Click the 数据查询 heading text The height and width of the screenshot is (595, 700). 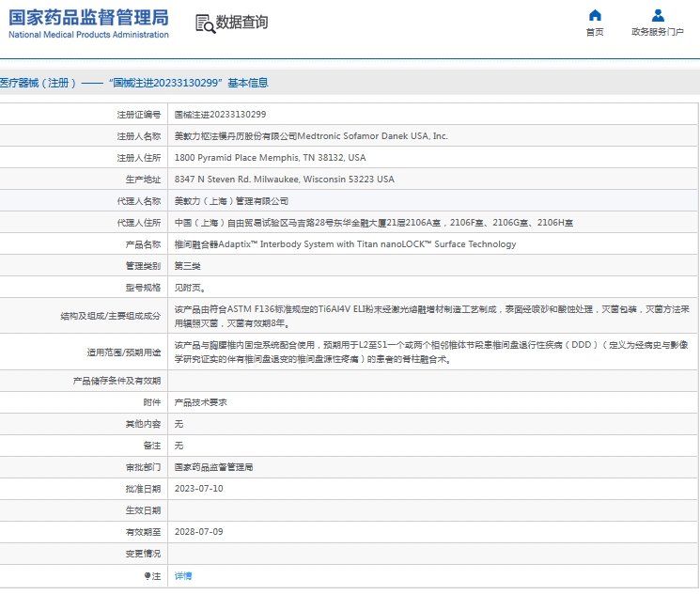[242, 22]
